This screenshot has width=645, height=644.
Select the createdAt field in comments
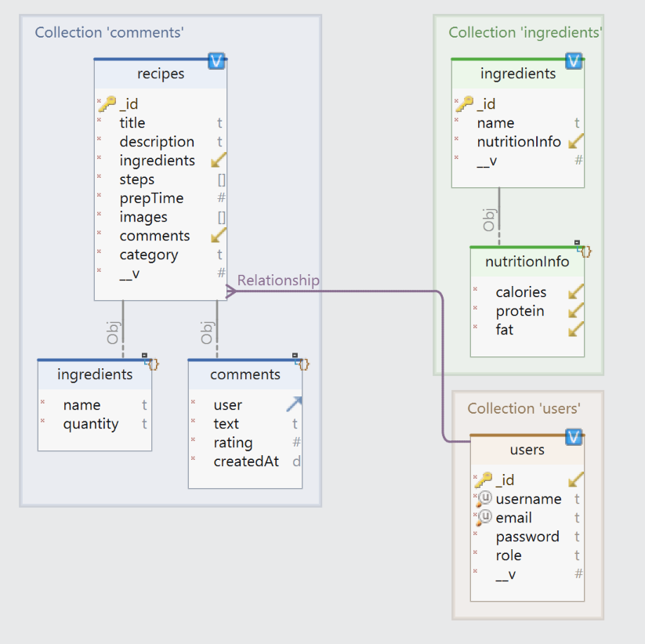click(246, 461)
